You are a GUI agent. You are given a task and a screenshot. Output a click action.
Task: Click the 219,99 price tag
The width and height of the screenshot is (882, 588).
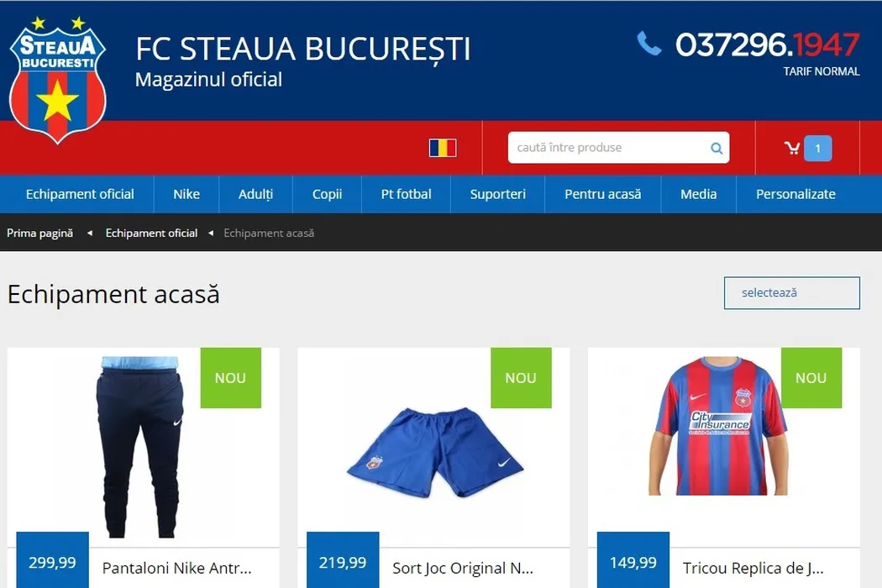click(x=343, y=562)
